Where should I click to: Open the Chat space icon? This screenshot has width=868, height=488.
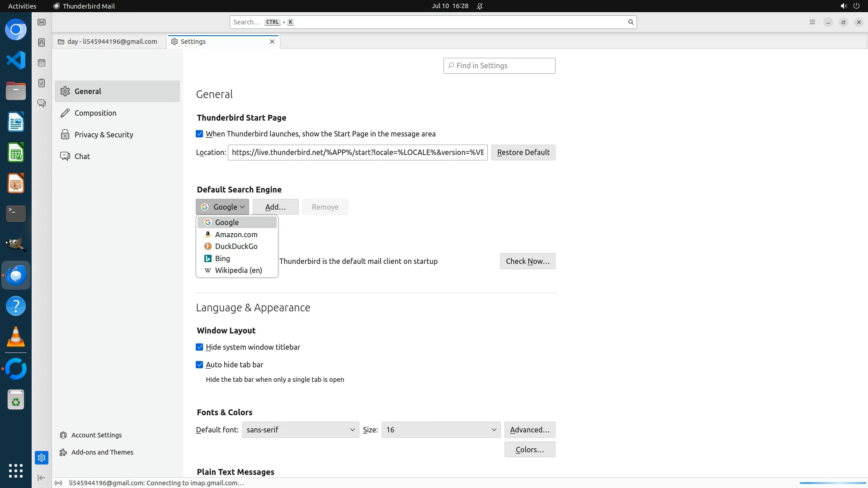[42, 103]
